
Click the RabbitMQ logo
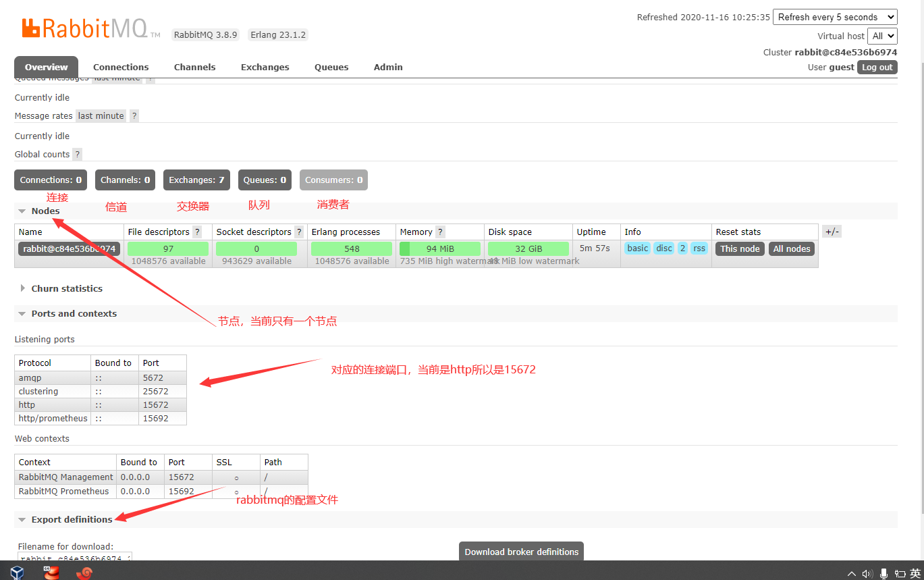(91, 28)
